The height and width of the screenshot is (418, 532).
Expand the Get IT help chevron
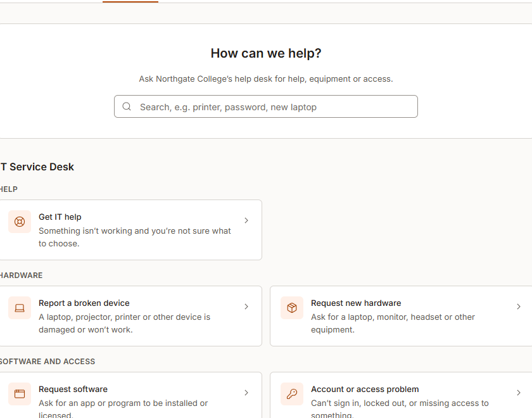[246, 220]
